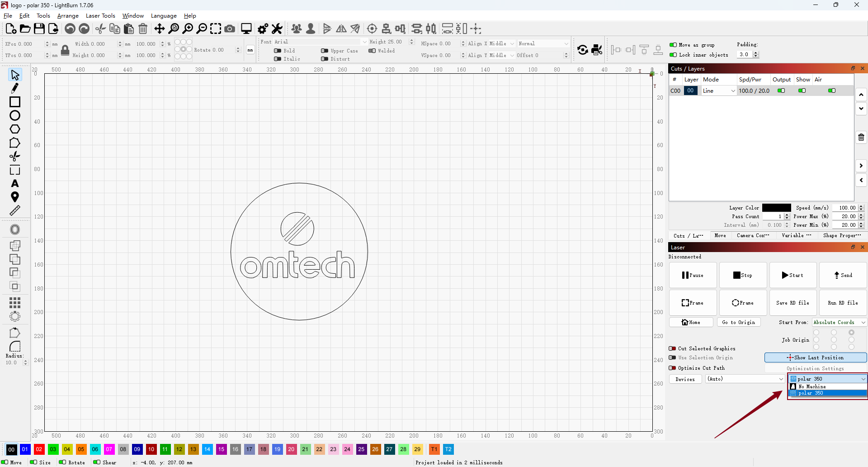Click the Delete trash icon in toolbar
Image resolution: width=868 pixels, height=467 pixels.
pos(143,29)
